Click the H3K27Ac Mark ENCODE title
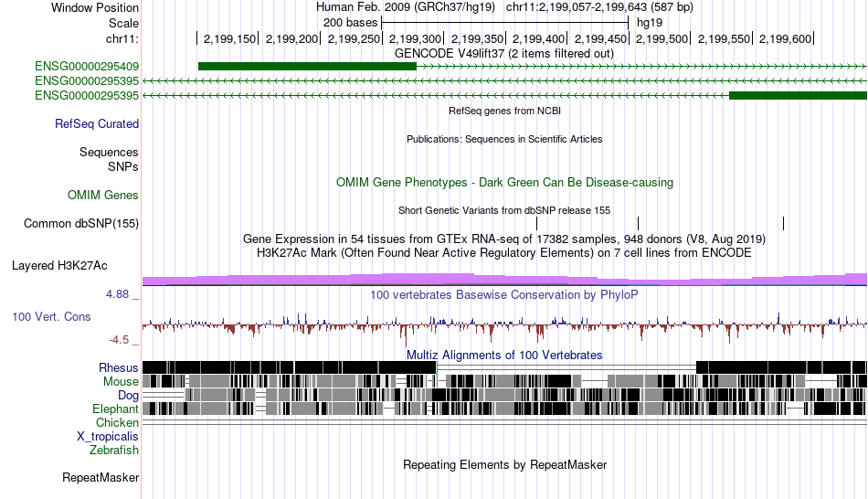This screenshot has height=499, width=868. point(504,253)
